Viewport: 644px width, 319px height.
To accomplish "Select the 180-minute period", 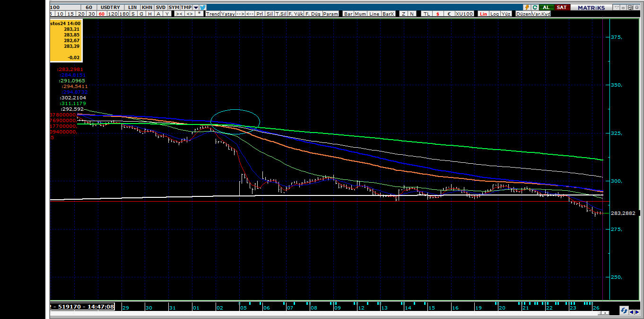I will (124, 14).
